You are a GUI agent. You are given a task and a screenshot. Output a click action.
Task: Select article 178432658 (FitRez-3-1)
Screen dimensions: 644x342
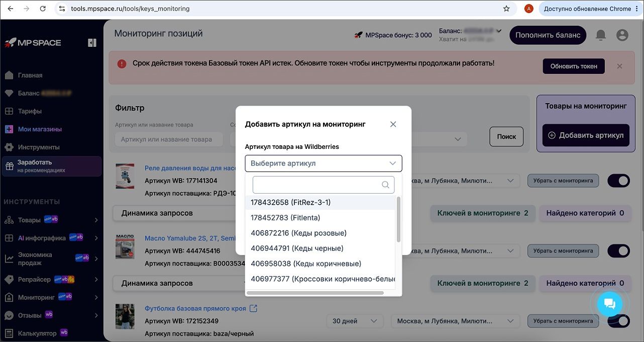(x=320, y=202)
